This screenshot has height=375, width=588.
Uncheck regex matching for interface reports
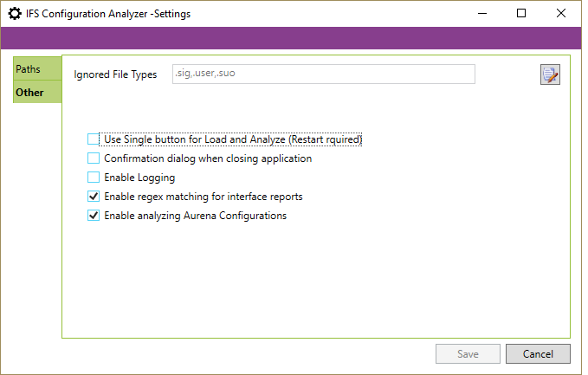(94, 197)
